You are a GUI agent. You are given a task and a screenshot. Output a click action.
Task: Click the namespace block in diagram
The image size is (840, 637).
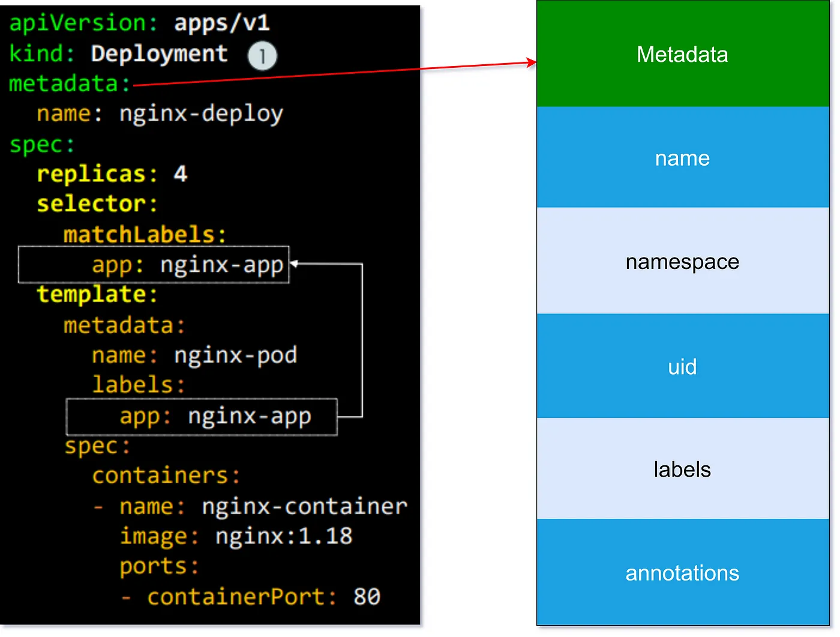(x=682, y=262)
